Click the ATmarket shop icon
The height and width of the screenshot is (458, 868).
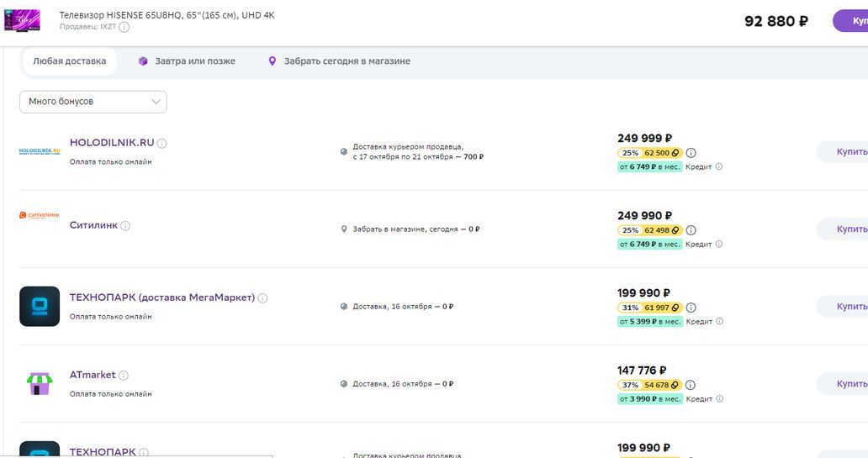pos(40,384)
